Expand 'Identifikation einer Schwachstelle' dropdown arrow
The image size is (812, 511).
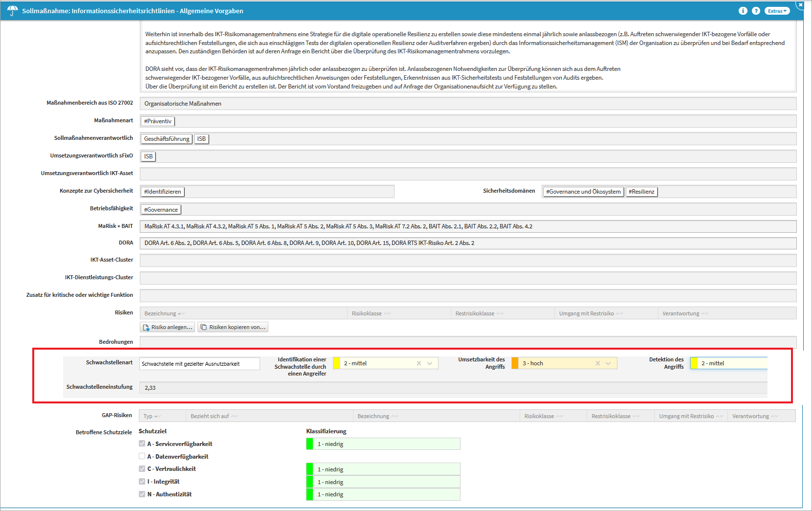[430, 363]
